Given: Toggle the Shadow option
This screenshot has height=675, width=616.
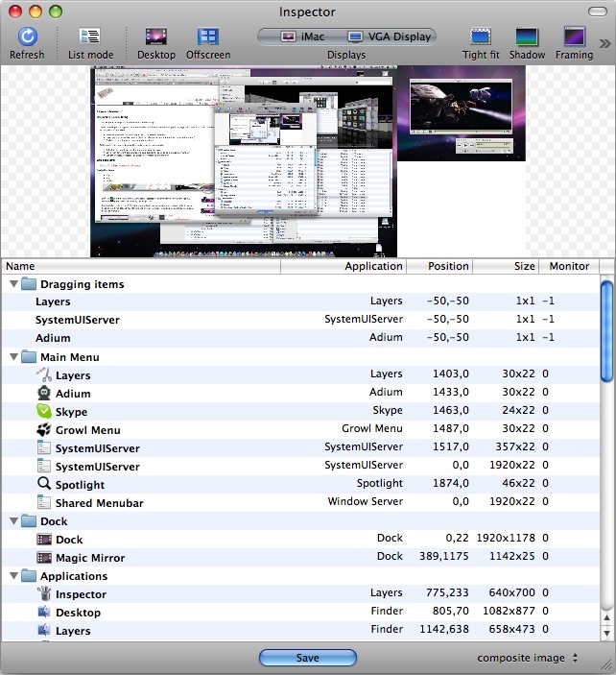Looking at the screenshot, I should pos(527,36).
